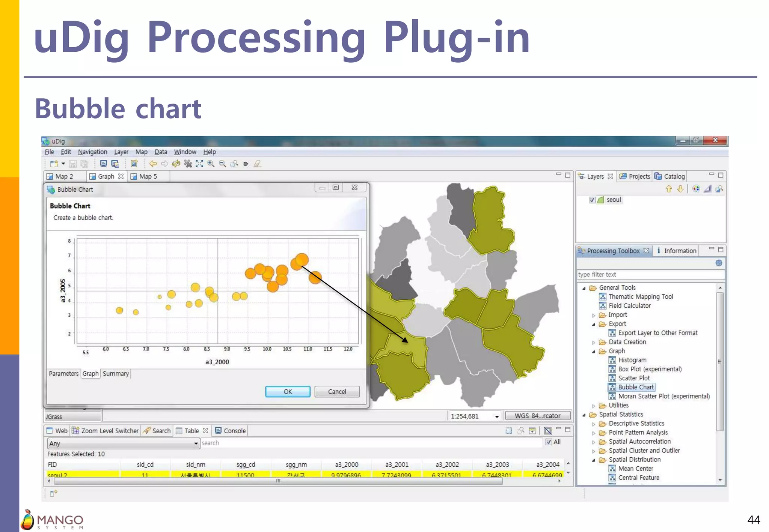The width and height of the screenshot is (769, 532).
Task: Close the Graph tab with its X icon
Action: (x=121, y=176)
